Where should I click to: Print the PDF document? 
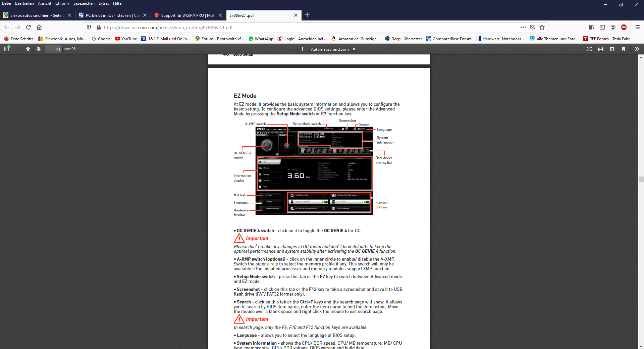pos(601,49)
